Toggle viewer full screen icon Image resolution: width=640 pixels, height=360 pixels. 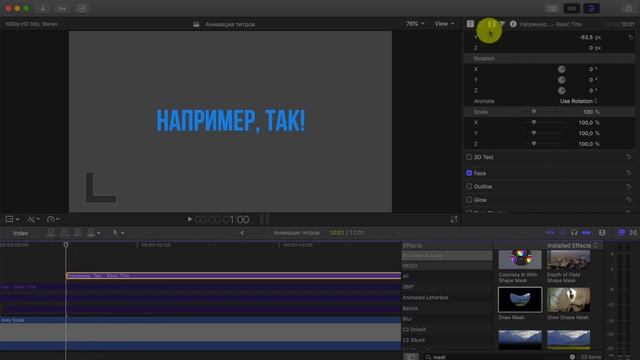click(454, 220)
